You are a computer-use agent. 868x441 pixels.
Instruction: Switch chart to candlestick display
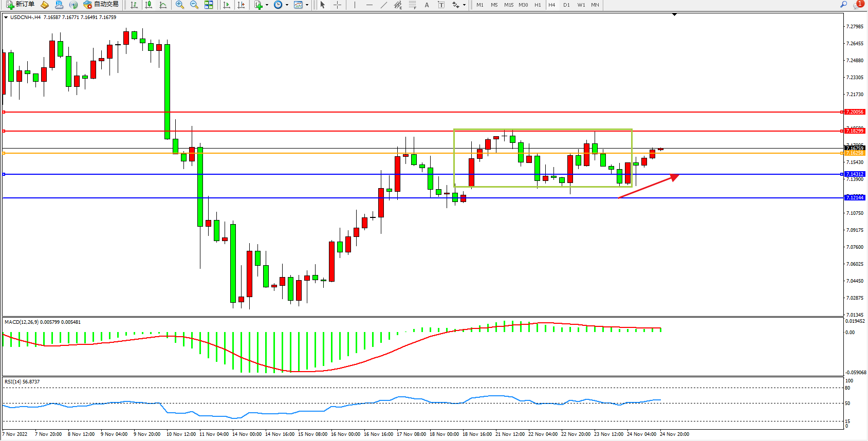click(x=149, y=5)
